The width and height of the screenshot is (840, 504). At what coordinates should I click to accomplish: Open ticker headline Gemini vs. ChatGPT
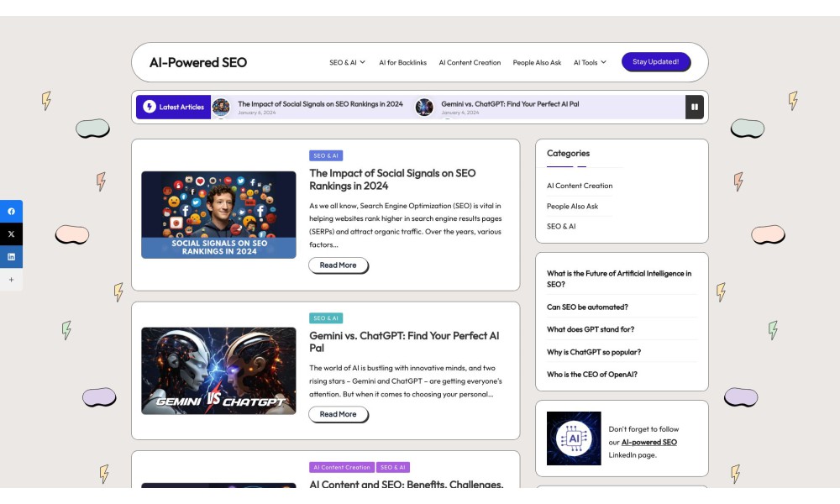click(510, 104)
